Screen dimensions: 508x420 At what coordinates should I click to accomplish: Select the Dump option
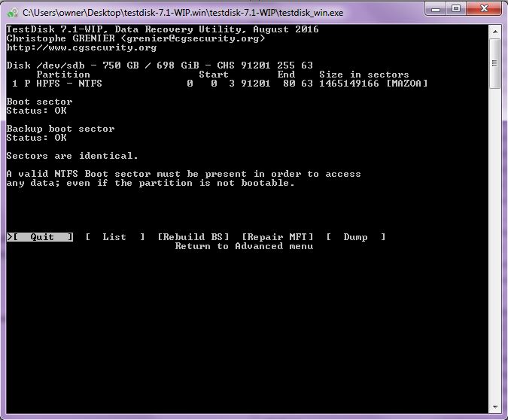click(x=355, y=237)
